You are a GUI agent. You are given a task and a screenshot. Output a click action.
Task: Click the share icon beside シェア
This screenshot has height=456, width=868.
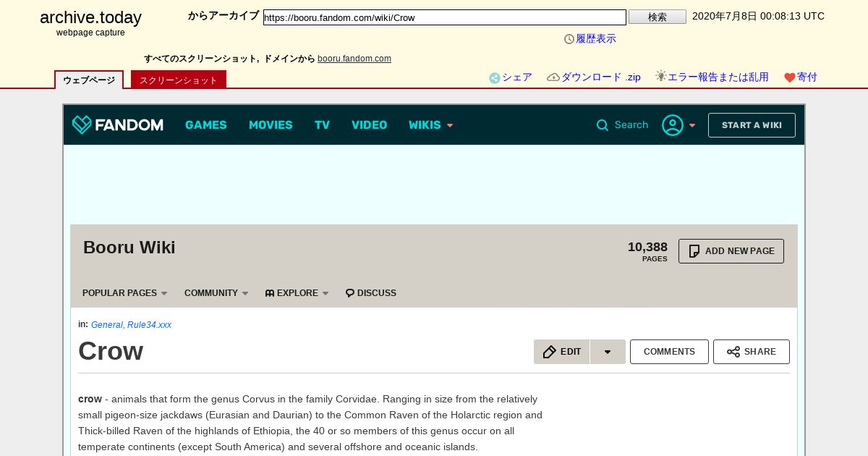[x=495, y=78]
